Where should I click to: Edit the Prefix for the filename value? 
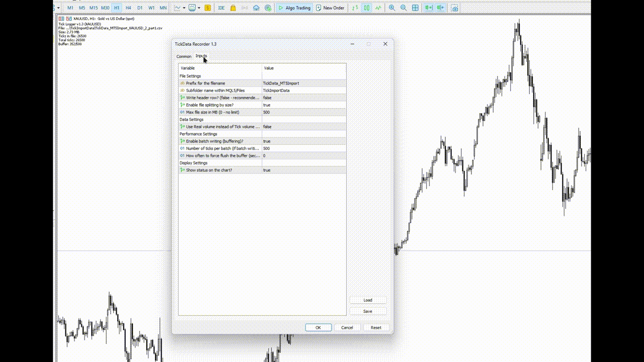304,83
